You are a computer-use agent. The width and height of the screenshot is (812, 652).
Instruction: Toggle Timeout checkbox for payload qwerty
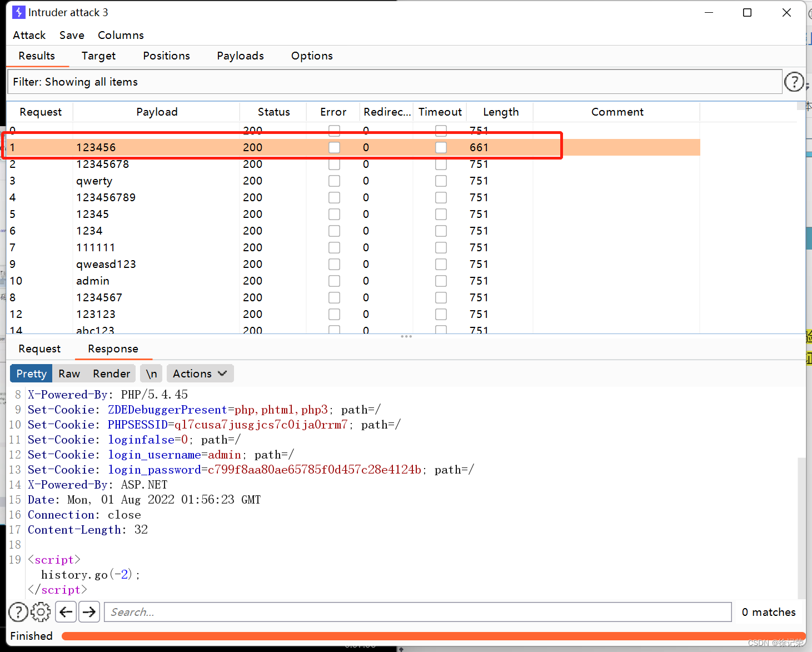[x=441, y=181]
